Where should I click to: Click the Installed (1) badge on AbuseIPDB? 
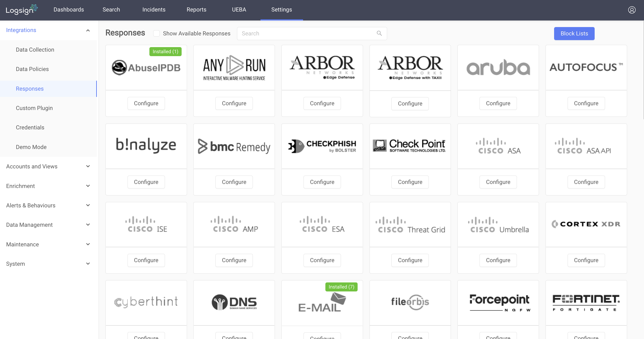pyautogui.click(x=165, y=51)
